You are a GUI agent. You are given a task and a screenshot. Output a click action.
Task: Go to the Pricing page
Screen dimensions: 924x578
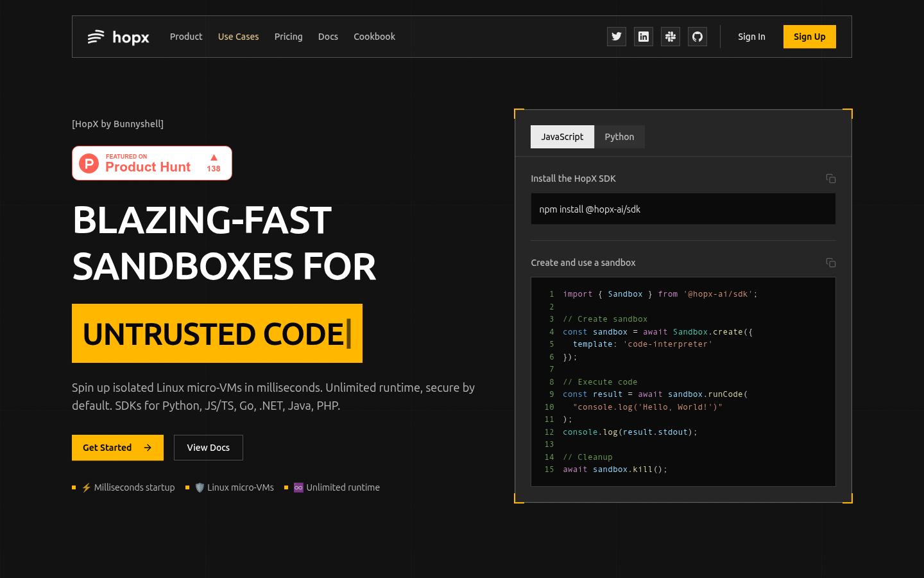coord(288,37)
